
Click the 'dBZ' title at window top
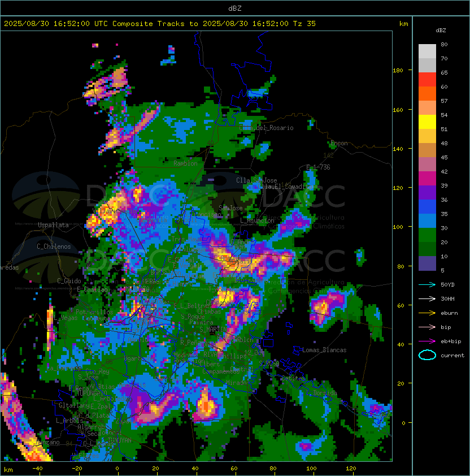pos(235,8)
